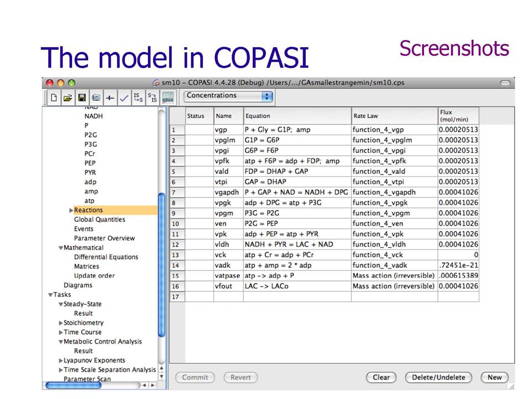Click the New reaction button

point(494,377)
